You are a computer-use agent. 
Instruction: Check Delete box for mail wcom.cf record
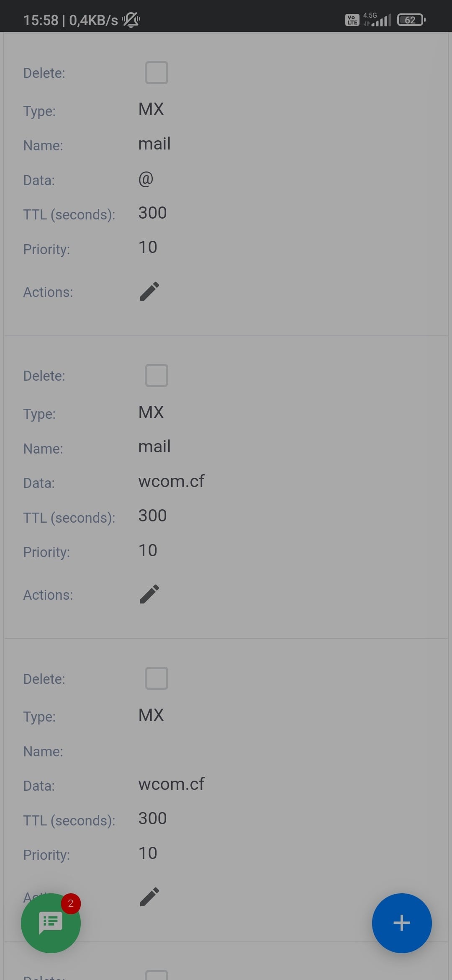[157, 376]
